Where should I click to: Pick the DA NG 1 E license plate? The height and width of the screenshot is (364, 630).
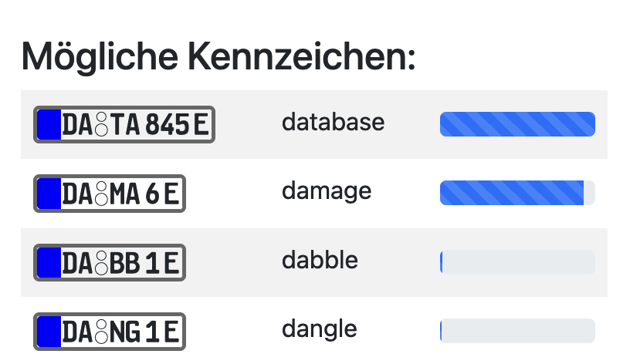click(110, 332)
